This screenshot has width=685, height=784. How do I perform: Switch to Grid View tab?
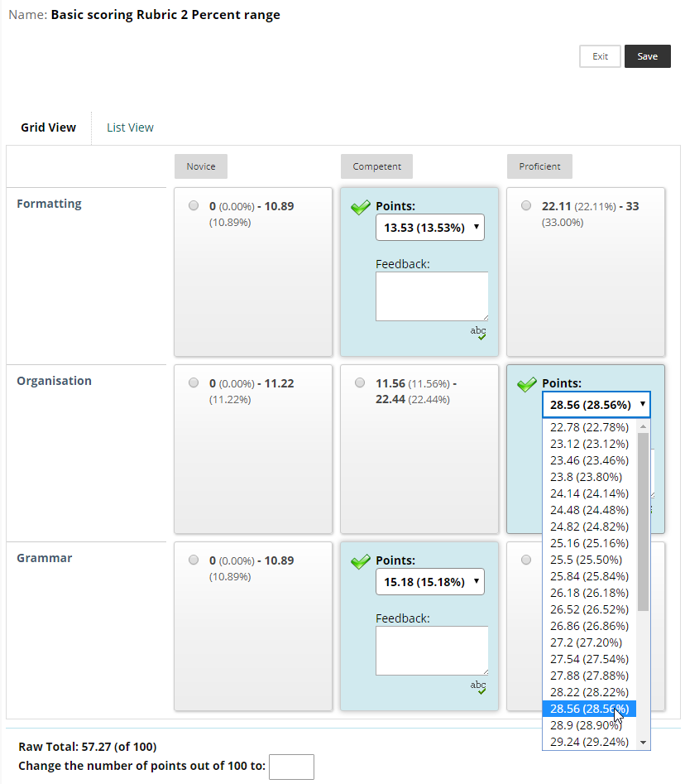click(x=49, y=127)
